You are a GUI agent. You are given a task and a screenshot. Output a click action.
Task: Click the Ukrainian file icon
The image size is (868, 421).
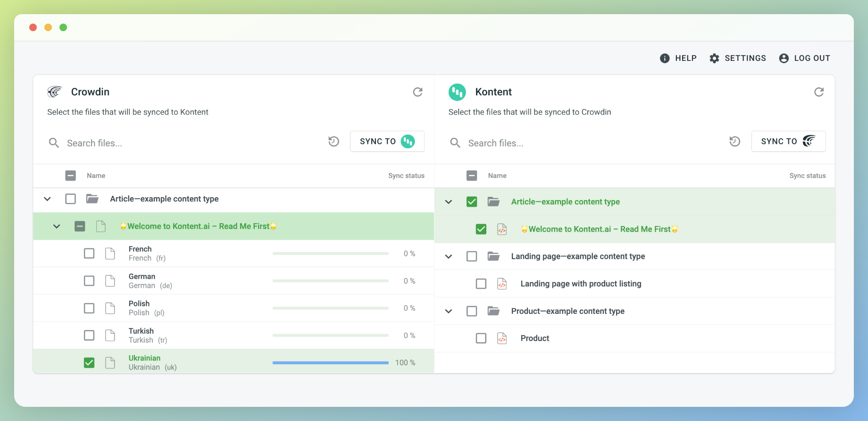pos(110,362)
